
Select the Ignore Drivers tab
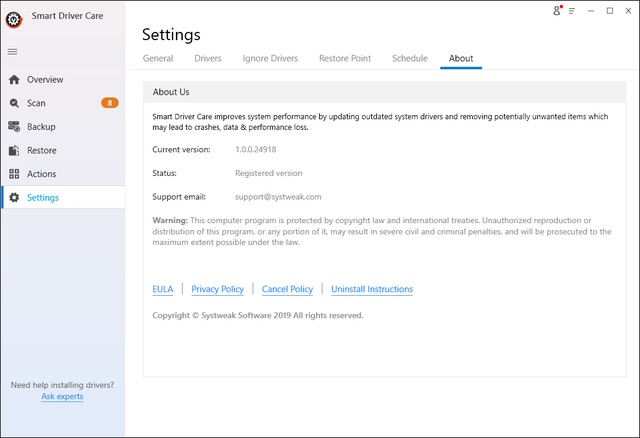(270, 58)
